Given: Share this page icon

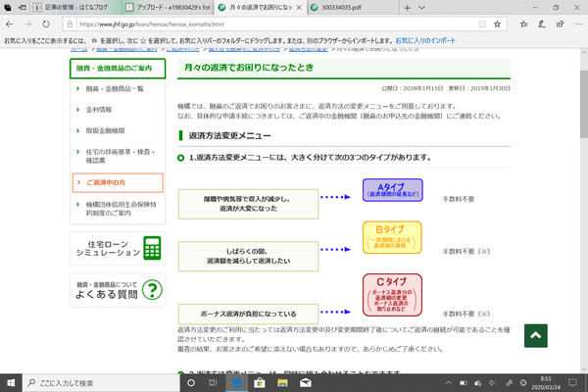Looking at the screenshot, I should tap(560, 24).
